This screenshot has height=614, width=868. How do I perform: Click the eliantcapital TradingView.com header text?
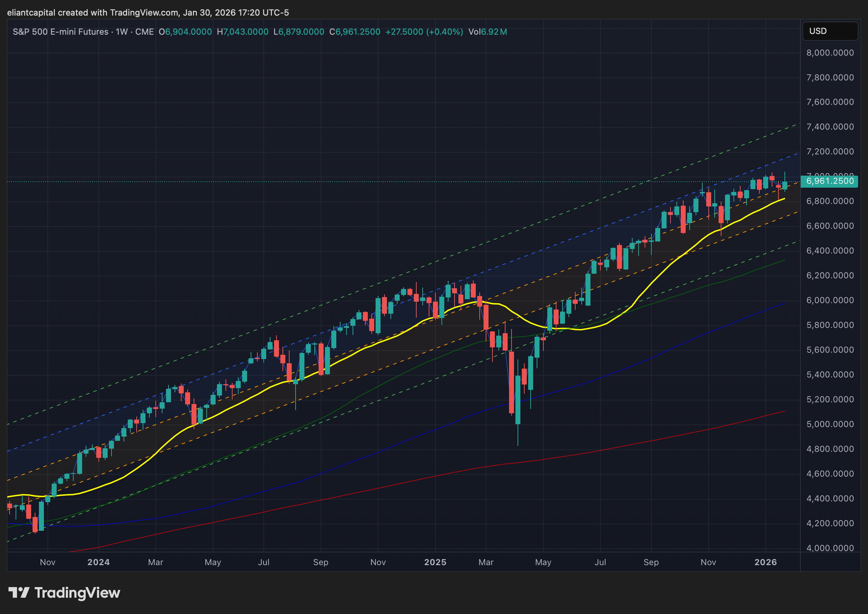[x=147, y=12]
